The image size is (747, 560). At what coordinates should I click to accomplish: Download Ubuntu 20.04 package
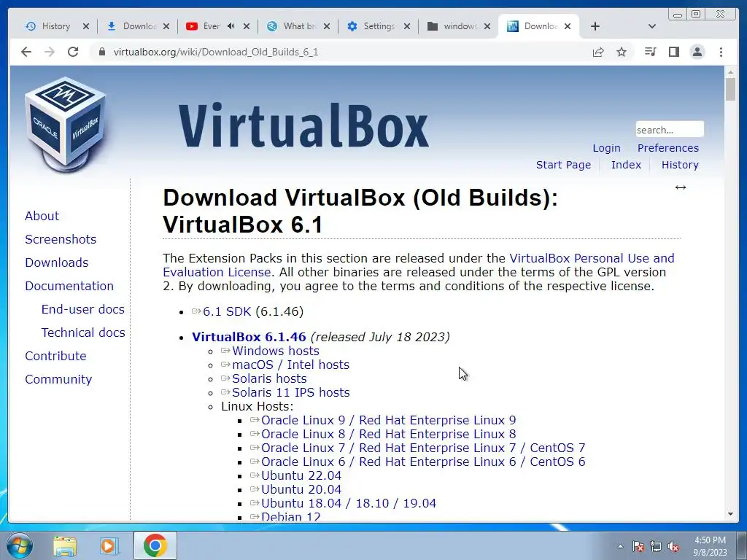tap(301, 489)
